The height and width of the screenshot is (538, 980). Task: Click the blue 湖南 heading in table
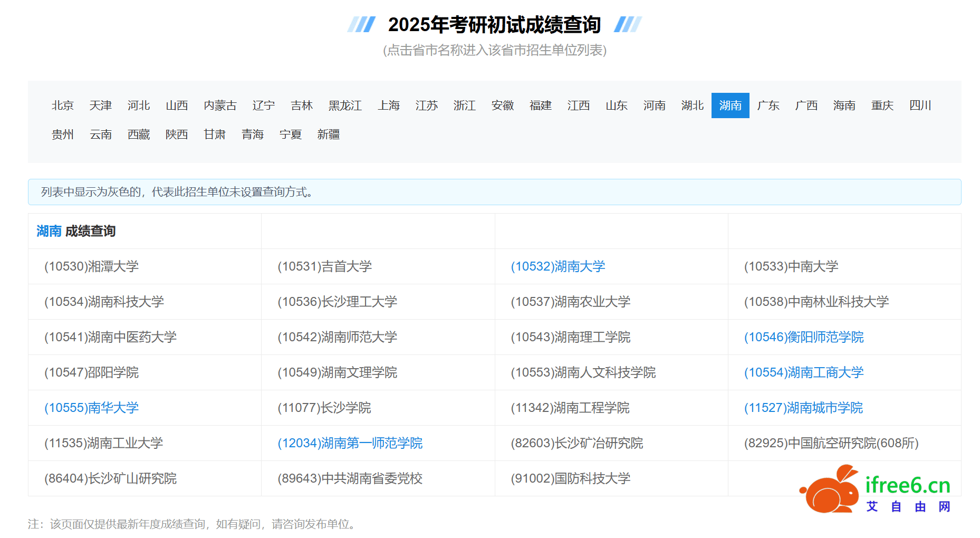pyautogui.click(x=49, y=231)
